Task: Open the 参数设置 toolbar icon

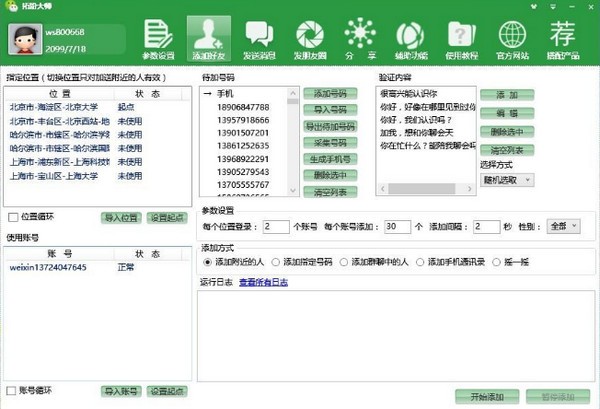Action: (x=158, y=39)
